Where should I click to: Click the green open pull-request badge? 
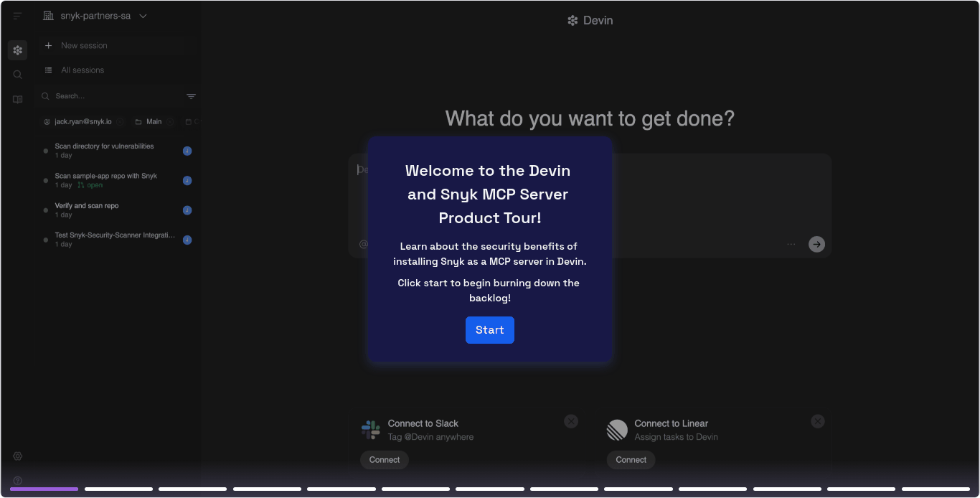click(x=90, y=185)
